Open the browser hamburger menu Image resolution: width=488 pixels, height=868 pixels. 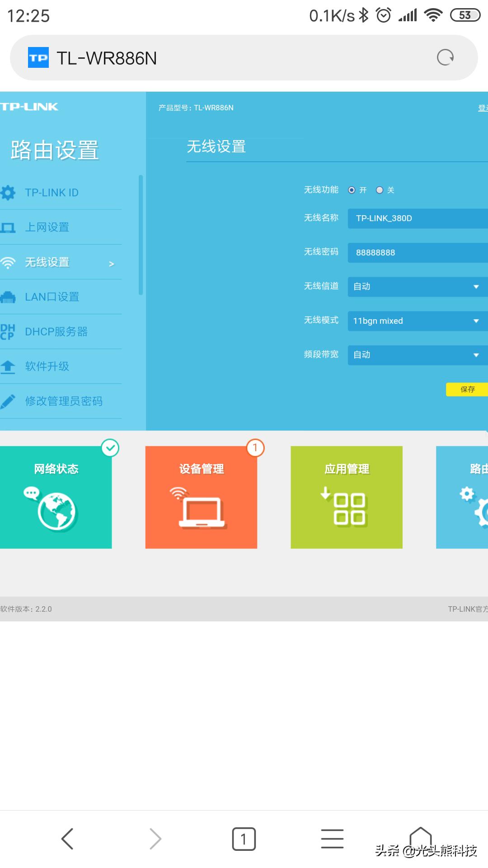[x=332, y=839]
